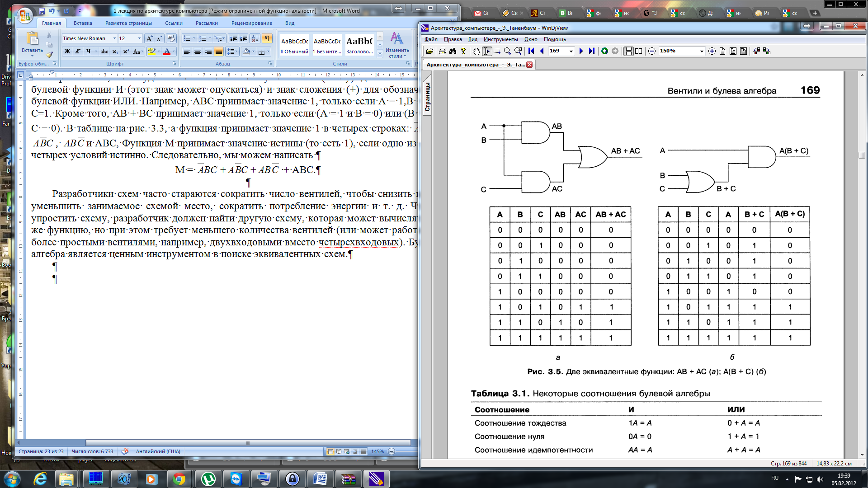Open Файл menu in WinDjView
Screen dimensions: 868x488
coord(431,39)
